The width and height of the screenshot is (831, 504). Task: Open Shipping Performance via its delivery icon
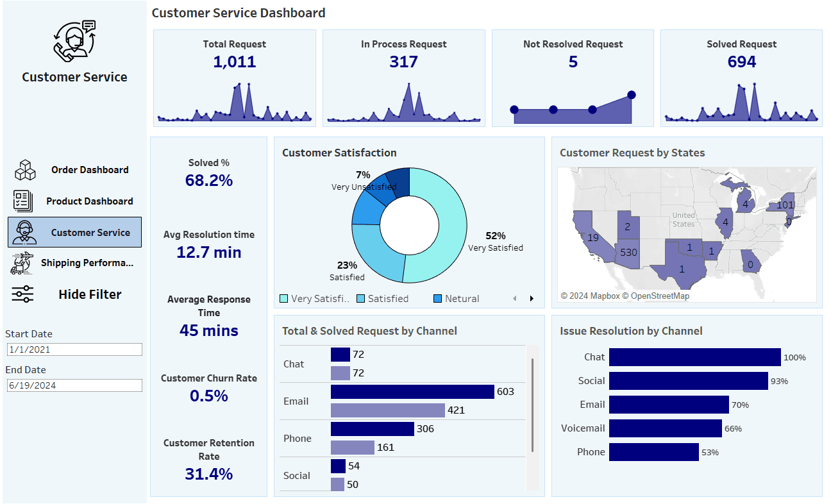click(x=22, y=263)
